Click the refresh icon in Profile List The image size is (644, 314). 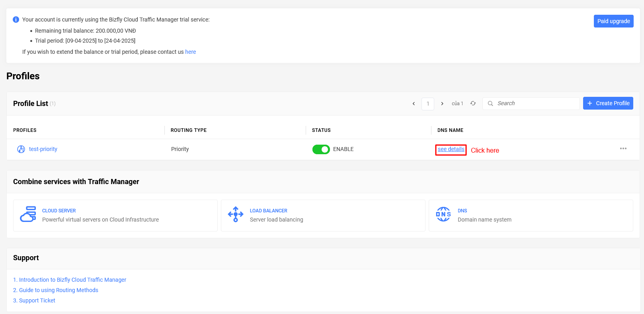point(473,103)
